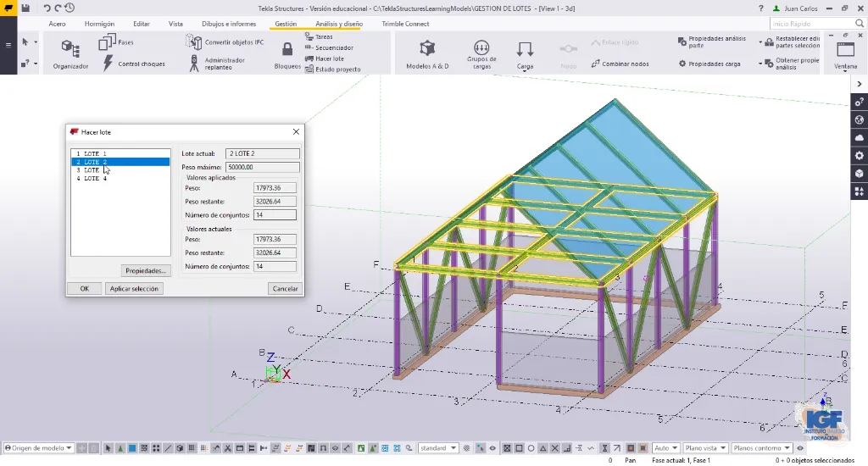
Task: Click Cancelar in Hacer lote dialog
Action: click(x=285, y=288)
